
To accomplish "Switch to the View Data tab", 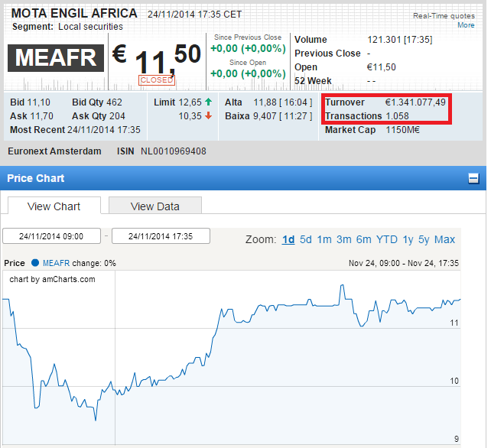I will pos(155,206).
